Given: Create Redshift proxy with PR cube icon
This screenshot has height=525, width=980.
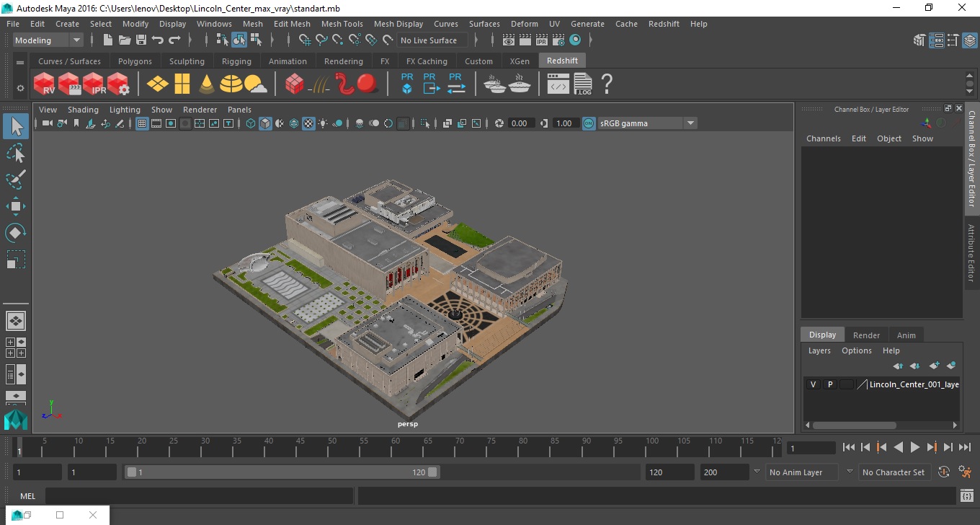Looking at the screenshot, I should click(x=407, y=84).
